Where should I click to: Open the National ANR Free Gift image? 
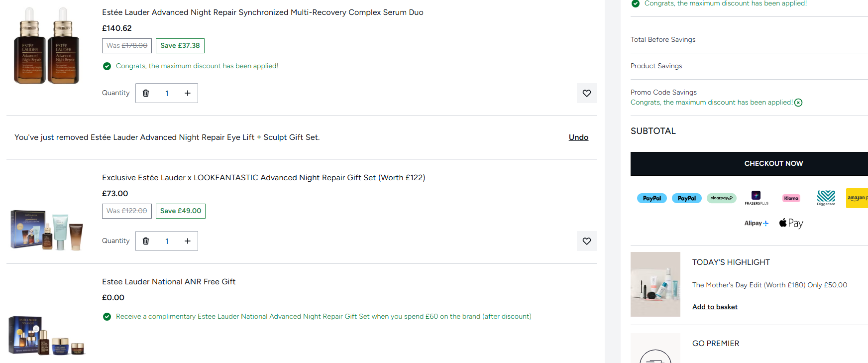pos(47,336)
